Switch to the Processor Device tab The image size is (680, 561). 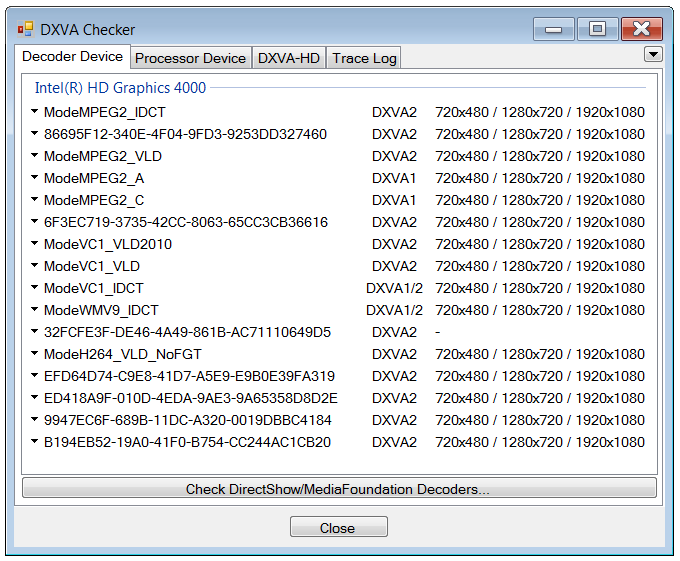point(190,58)
